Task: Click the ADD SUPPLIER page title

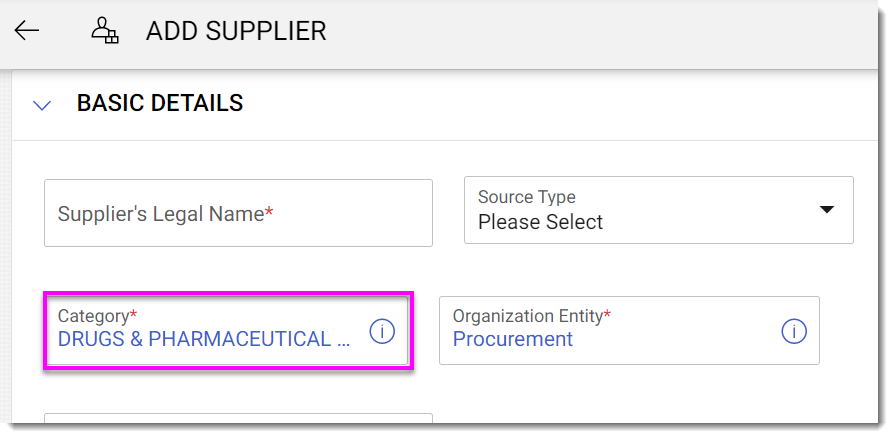Action: point(236,31)
